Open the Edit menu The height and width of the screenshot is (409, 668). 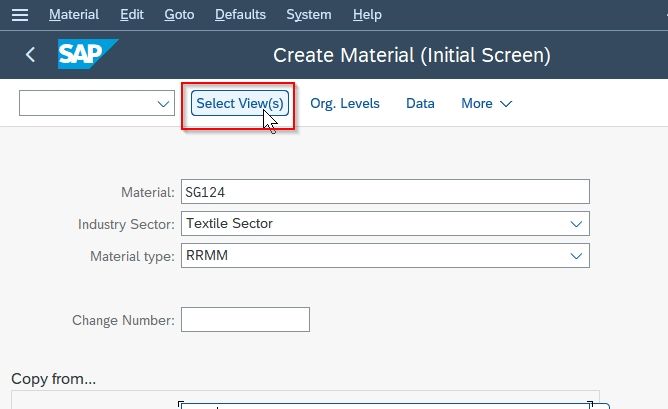[x=132, y=14]
